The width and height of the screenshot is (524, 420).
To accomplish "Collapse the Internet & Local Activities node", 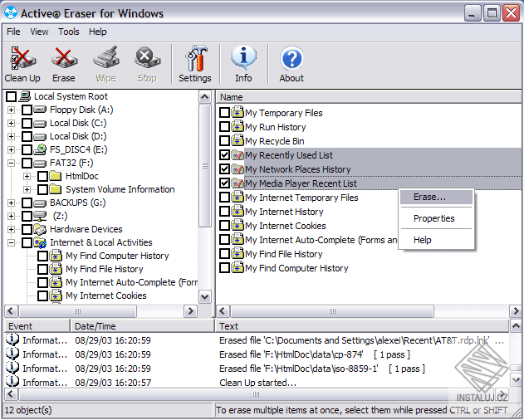I will pos(11,242).
